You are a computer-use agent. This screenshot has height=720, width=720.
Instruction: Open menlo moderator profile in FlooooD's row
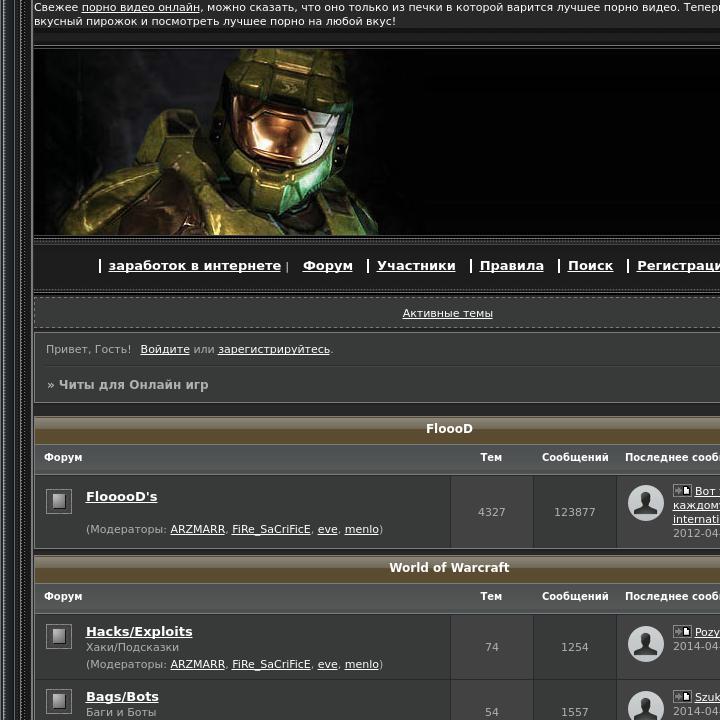tap(362, 529)
